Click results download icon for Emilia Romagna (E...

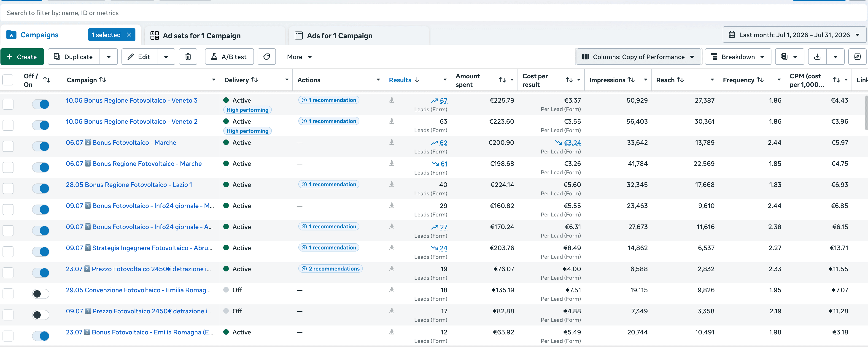tap(391, 332)
